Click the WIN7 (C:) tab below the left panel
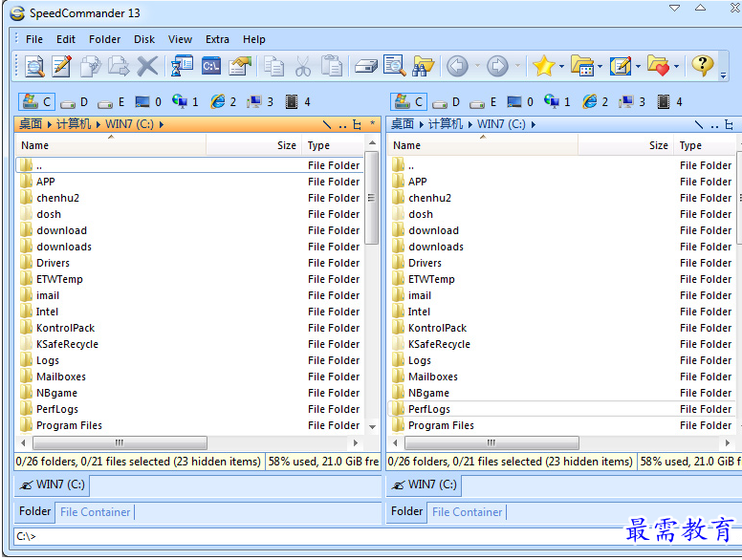742x560 pixels. pos(53,485)
